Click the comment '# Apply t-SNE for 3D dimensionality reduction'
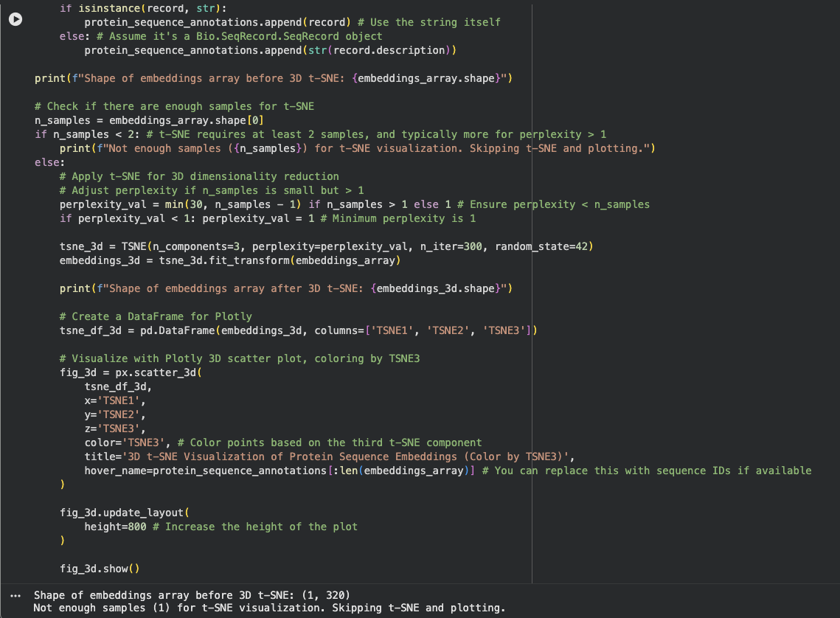Viewport: 840px width, 618px height. (x=198, y=177)
